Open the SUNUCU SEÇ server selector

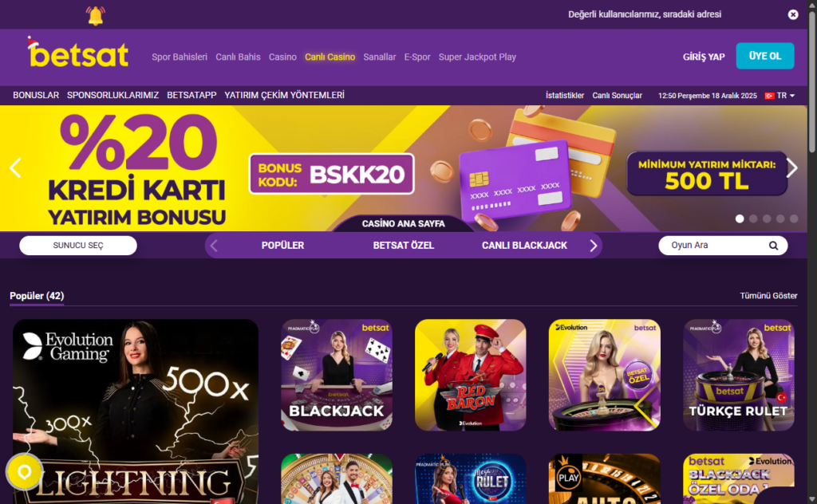point(78,246)
